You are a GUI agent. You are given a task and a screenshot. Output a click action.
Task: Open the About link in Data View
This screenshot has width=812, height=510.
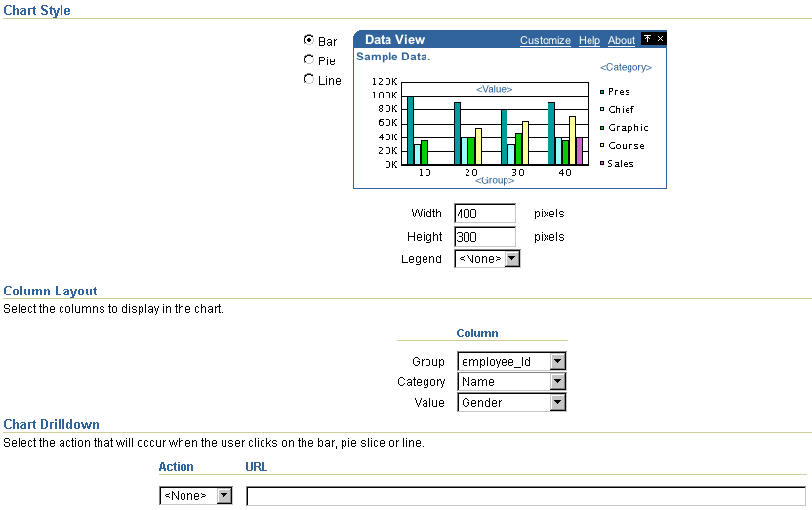(622, 40)
